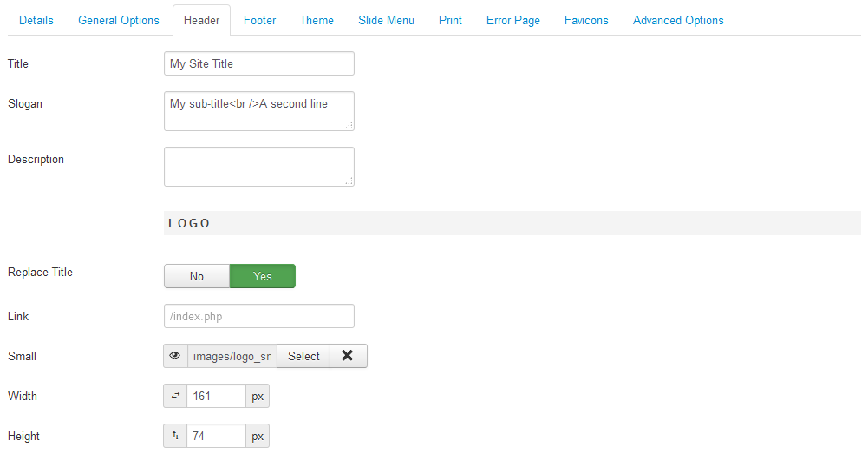
Task: Clear the small logo image with X
Action: [349, 356]
